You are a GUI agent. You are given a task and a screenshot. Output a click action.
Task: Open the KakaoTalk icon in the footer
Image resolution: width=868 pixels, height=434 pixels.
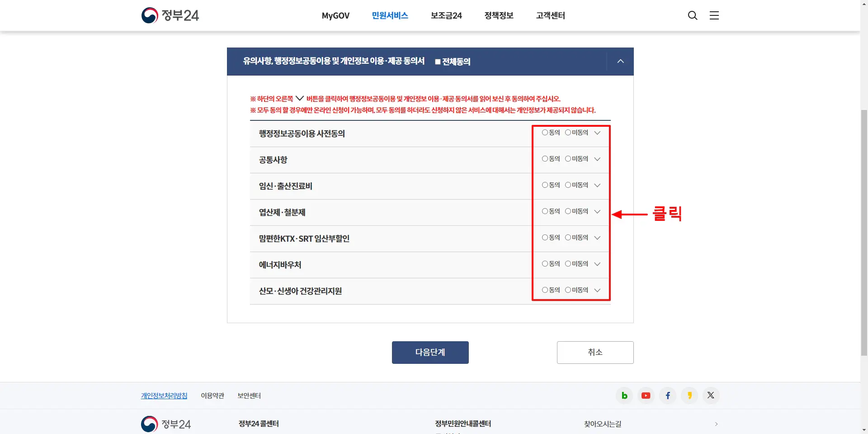point(689,396)
